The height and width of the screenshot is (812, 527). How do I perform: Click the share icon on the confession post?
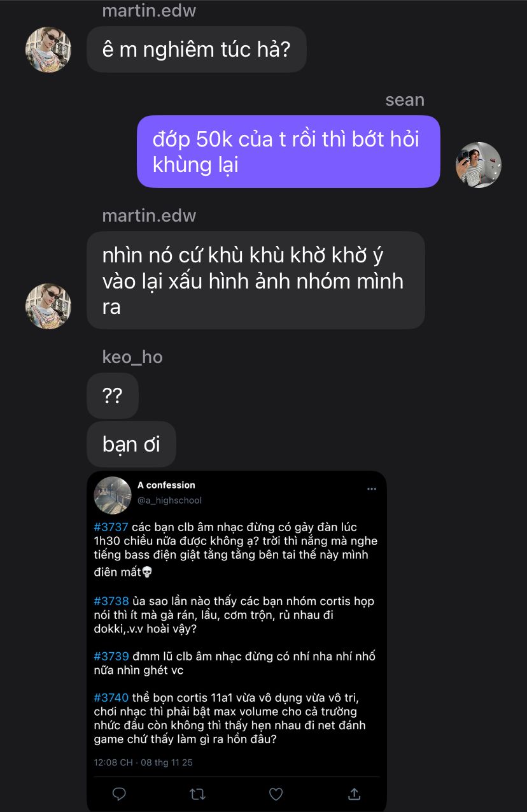point(355,794)
